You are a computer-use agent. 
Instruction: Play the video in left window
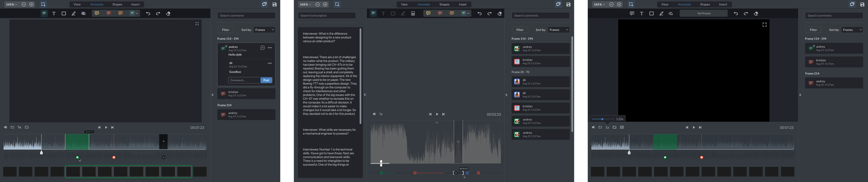[x=106, y=127]
